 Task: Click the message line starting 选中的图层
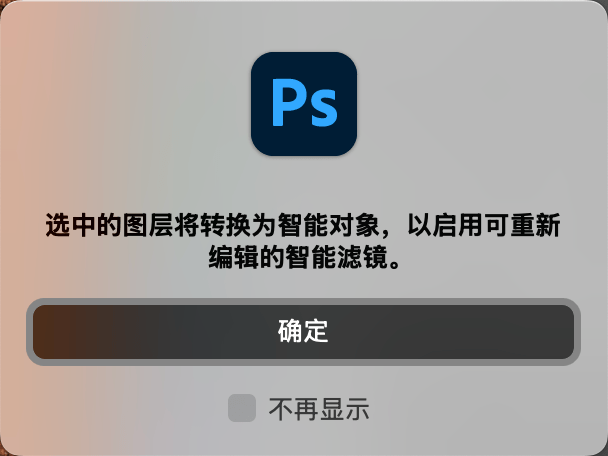(x=303, y=225)
